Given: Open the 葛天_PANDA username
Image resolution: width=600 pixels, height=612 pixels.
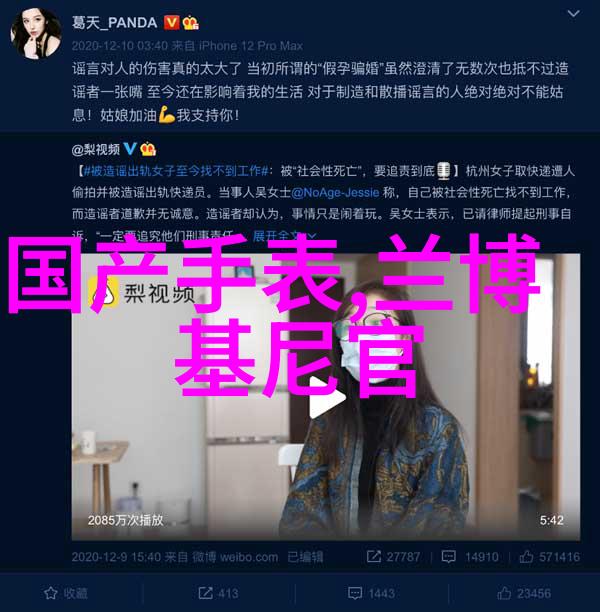Looking at the screenshot, I should 114,23.
